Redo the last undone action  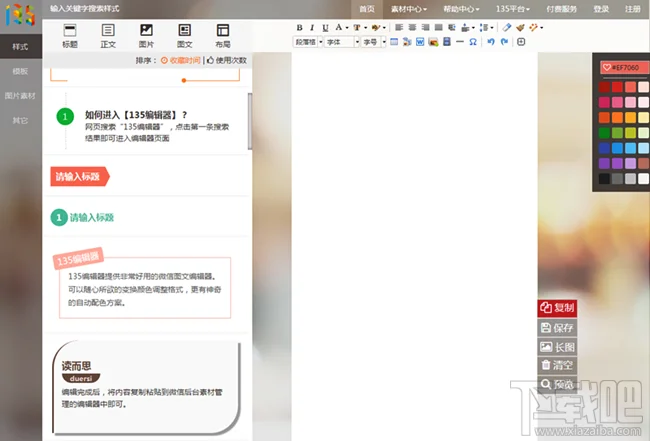click(x=504, y=41)
